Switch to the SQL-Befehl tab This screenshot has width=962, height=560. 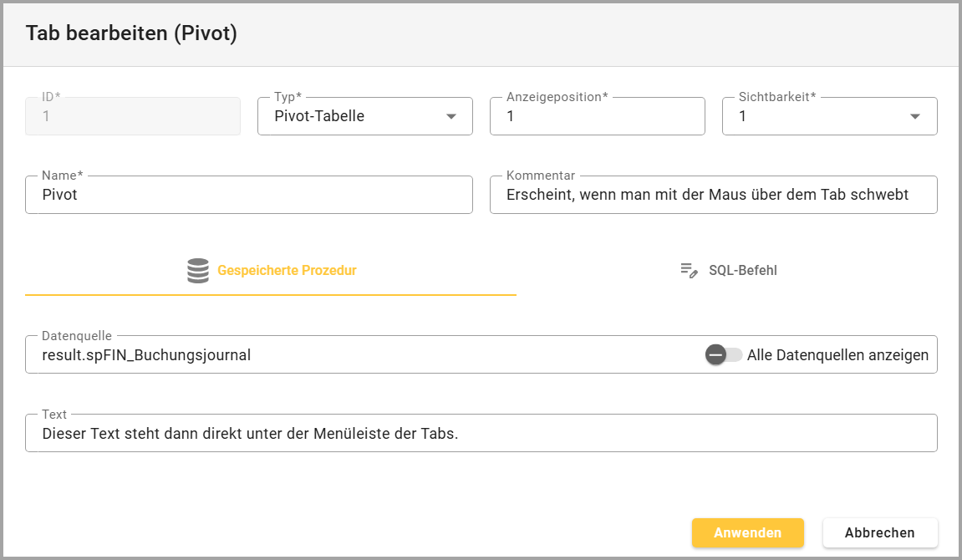click(742, 271)
